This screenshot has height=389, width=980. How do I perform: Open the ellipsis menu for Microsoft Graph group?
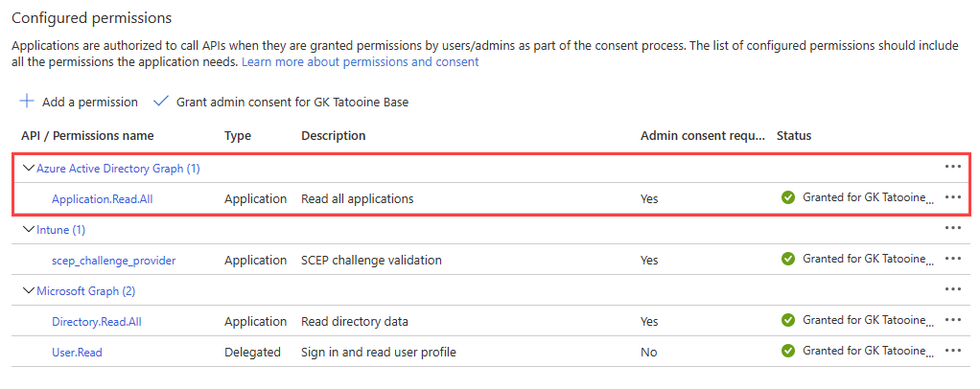point(952,289)
